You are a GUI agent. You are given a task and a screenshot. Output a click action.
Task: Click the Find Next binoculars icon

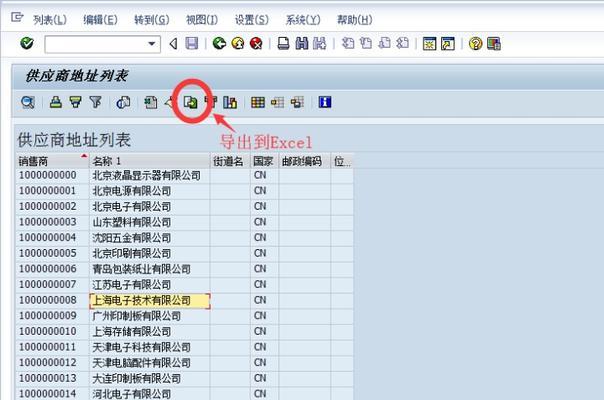pyautogui.click(x=320, y=43)
